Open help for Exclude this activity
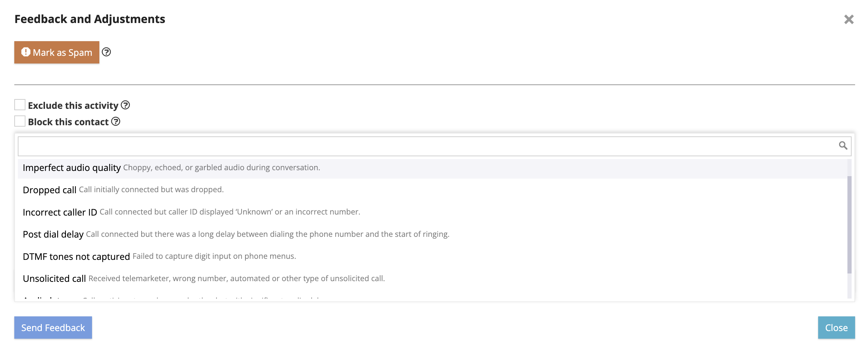 pyautogui.click(x=125, y=105)
